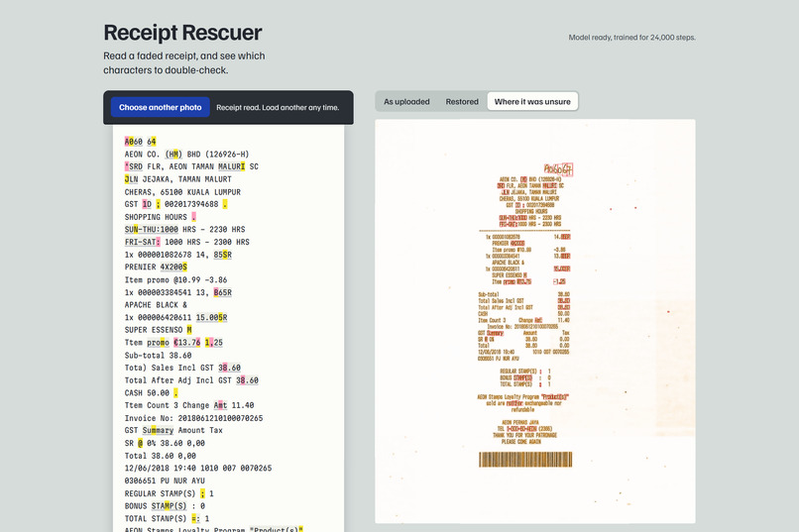Click the line 'CHERAS, 65100 KUALA LUMPUR'

pyautogui.click(x=182, y=192)
